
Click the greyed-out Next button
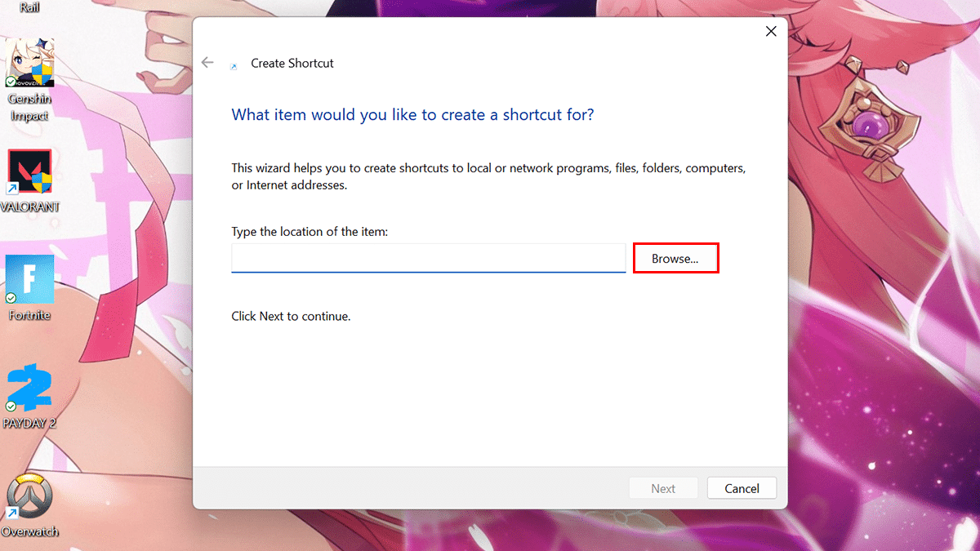663,488
